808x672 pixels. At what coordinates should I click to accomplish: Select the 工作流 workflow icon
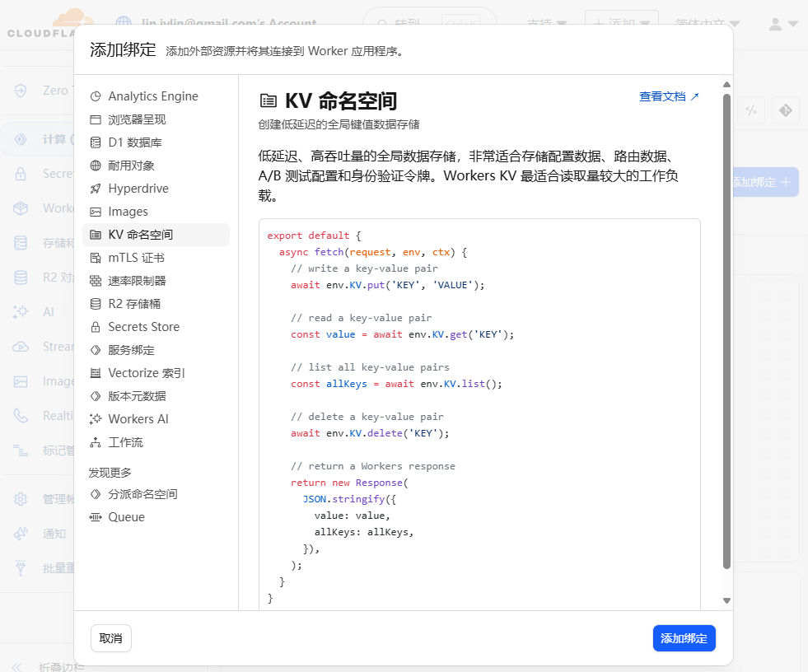96,442
